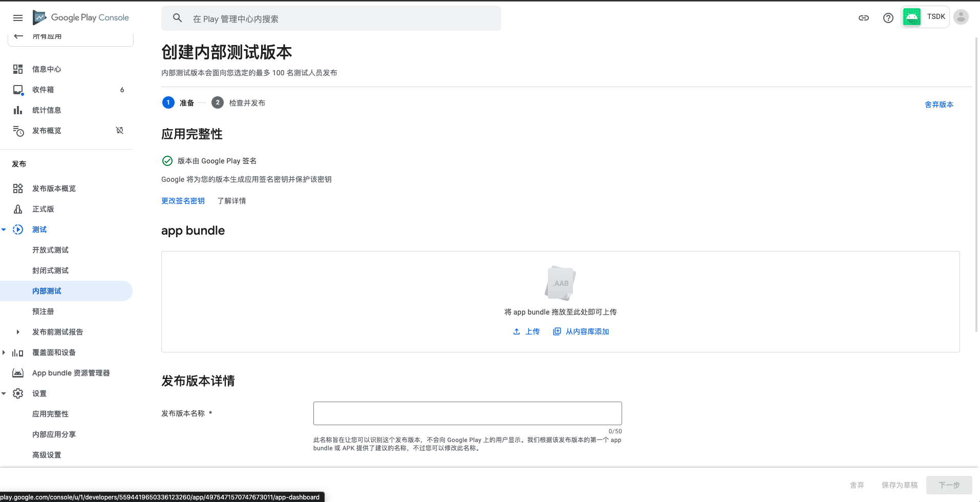Open the help question mark icon
The height and width of the screenshot is (502, 980).
(x=888, y=18)
